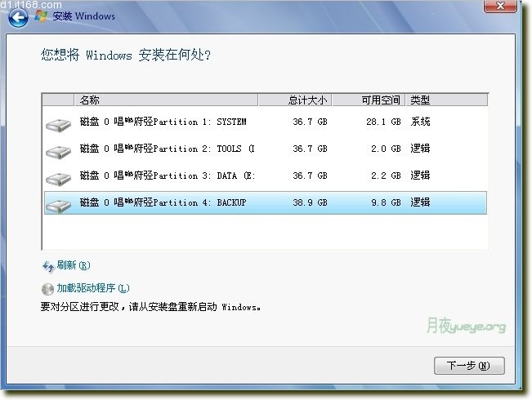This screenshot has width=532, height=400.
Task: Click the 28.1 GB free space value
Action: click(x=383, y=122)
